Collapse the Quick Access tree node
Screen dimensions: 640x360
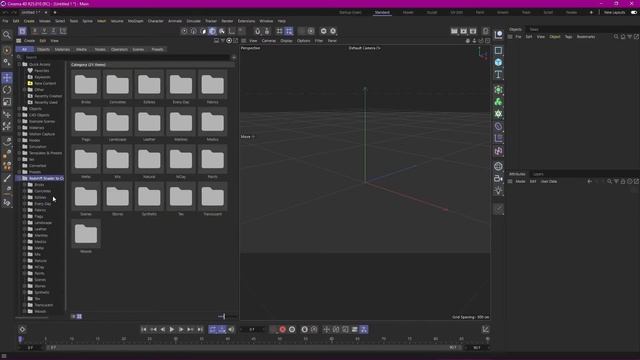(x=19, y=64)
